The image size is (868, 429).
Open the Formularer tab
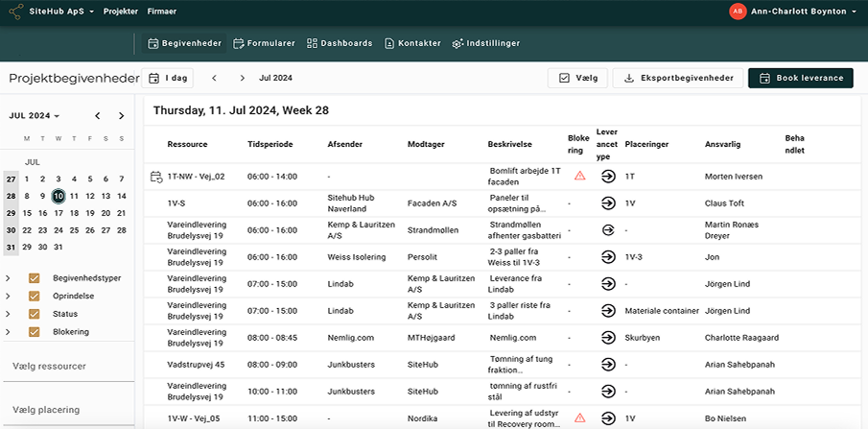[x=264, y=43]
